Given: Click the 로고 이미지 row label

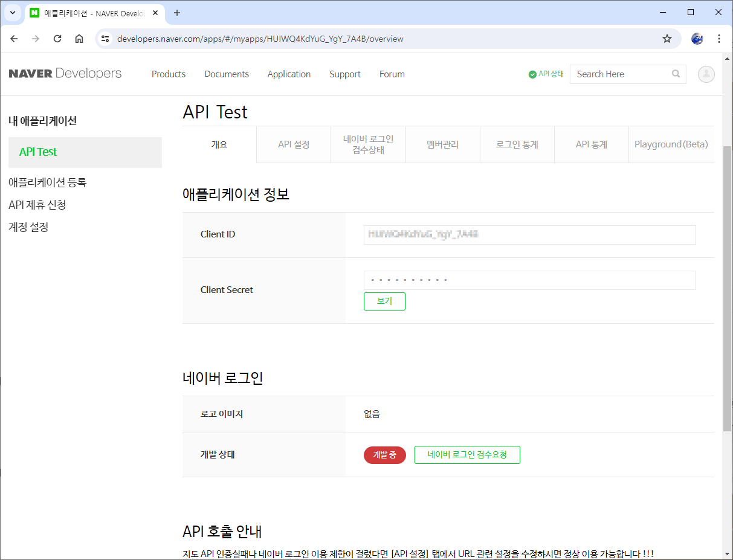Looking at the screenshot, I should [222, 414].
